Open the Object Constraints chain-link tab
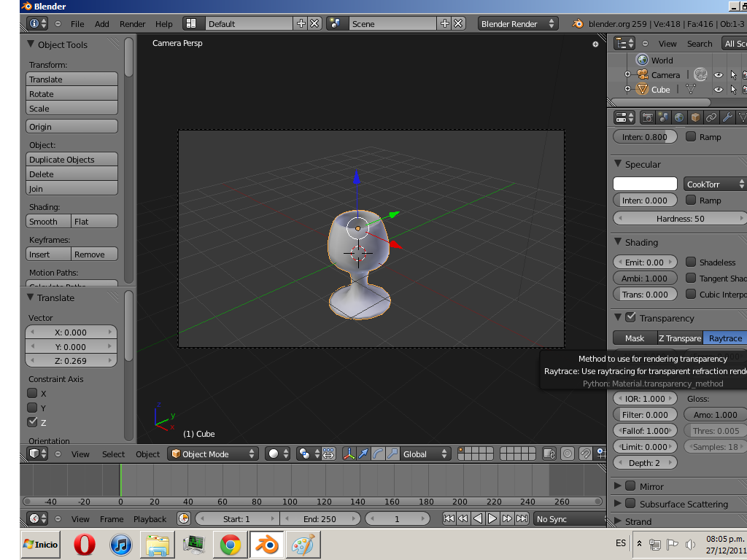Viewport: 747px width, 560px height. pos(711,117)
